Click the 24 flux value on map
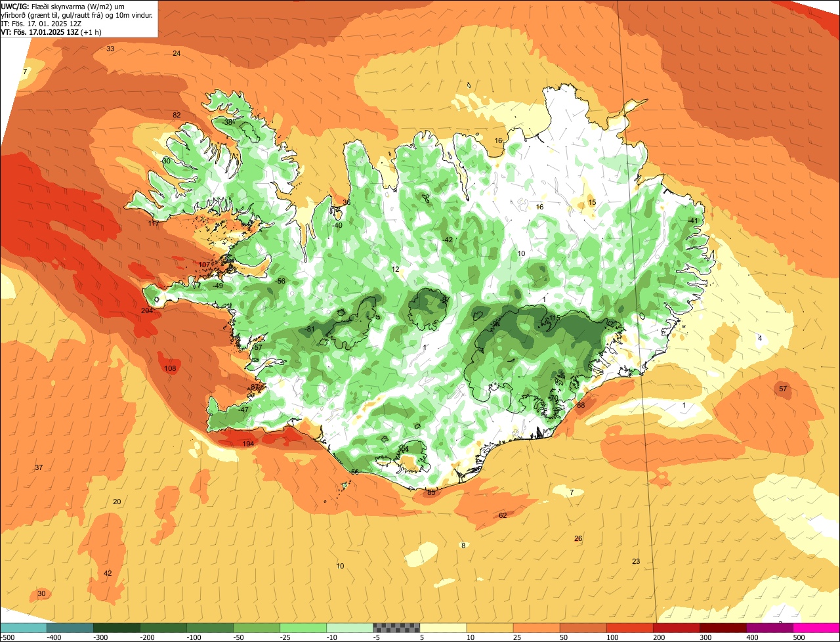The width and height of the screenshot is (840, 642). 177,53
